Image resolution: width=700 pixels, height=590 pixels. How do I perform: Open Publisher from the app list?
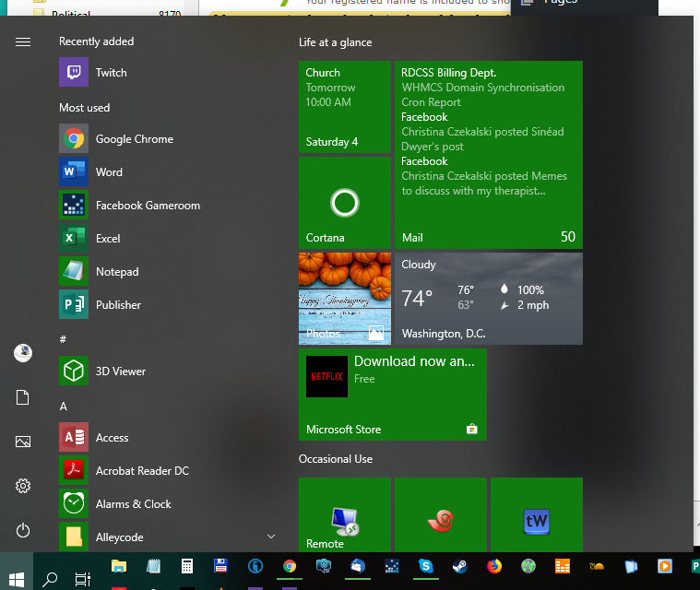[x=168, y=305]
